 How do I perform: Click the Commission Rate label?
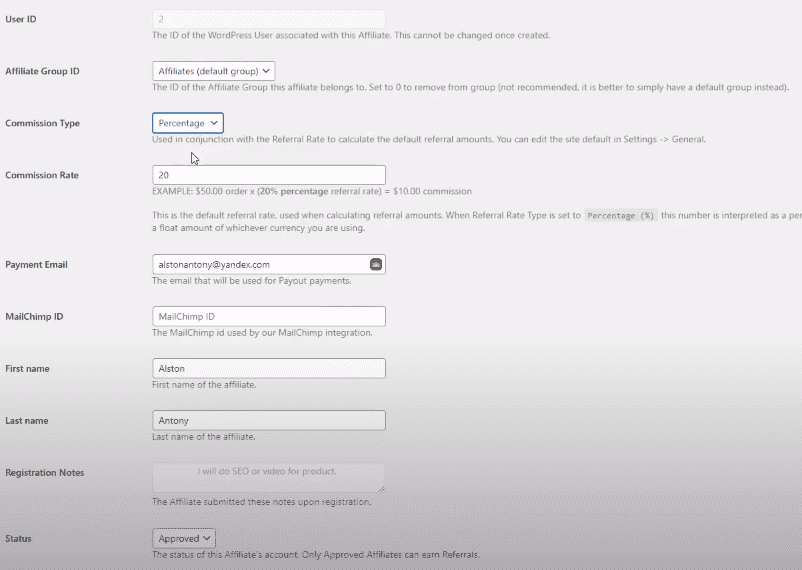[x=42, y=176]
